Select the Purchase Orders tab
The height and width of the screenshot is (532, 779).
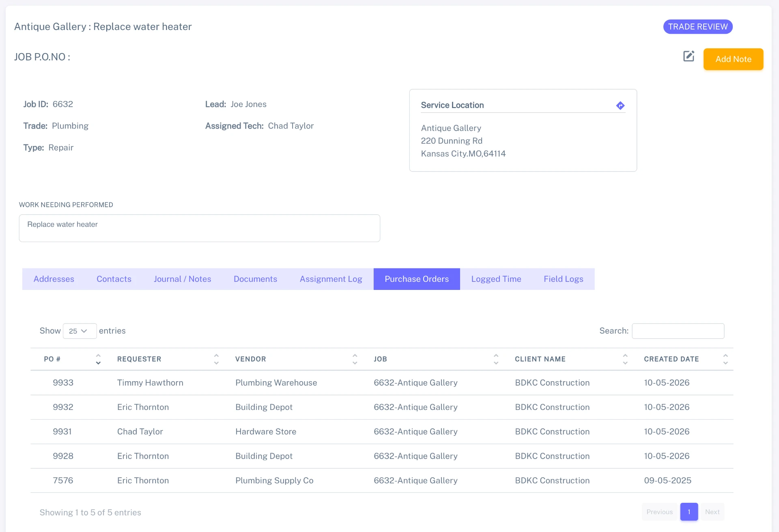pyautogui.click(x=417, y=279)
